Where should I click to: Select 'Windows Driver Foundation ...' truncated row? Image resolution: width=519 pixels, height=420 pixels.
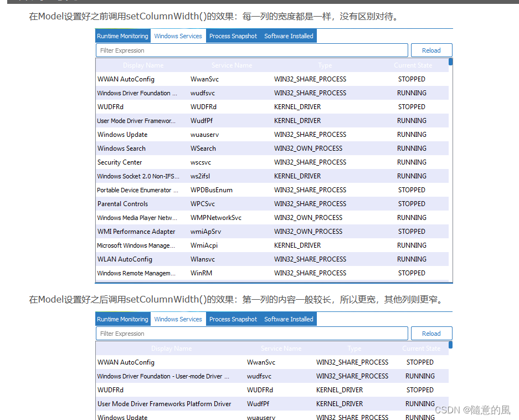point(272,93)
